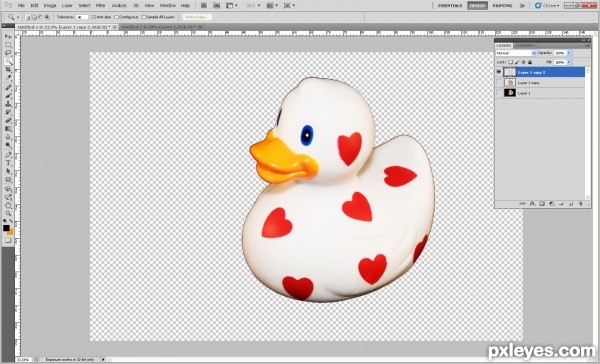The height and width of the screenshot is (364, 600).
Task: Select the Hand tool
Action: 8,206
